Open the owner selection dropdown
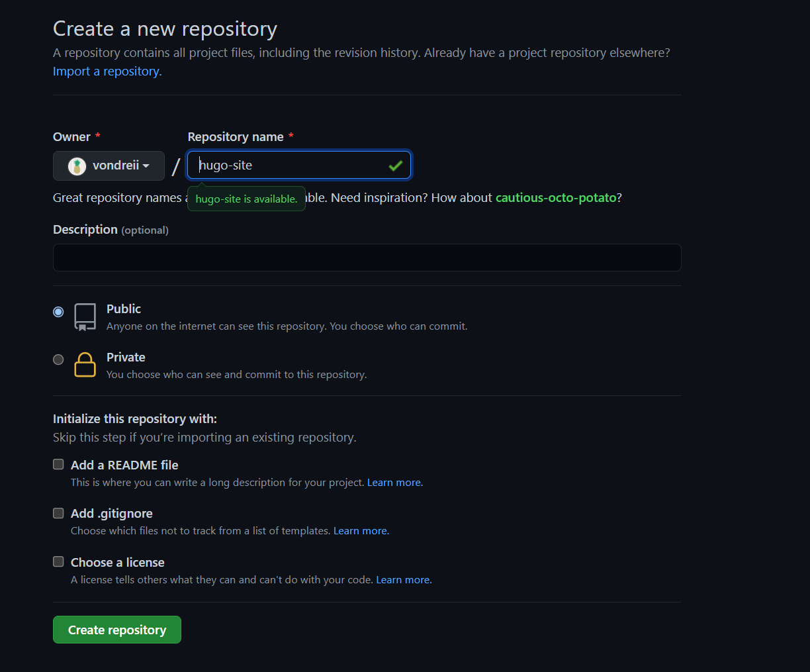 click(109, 166)
